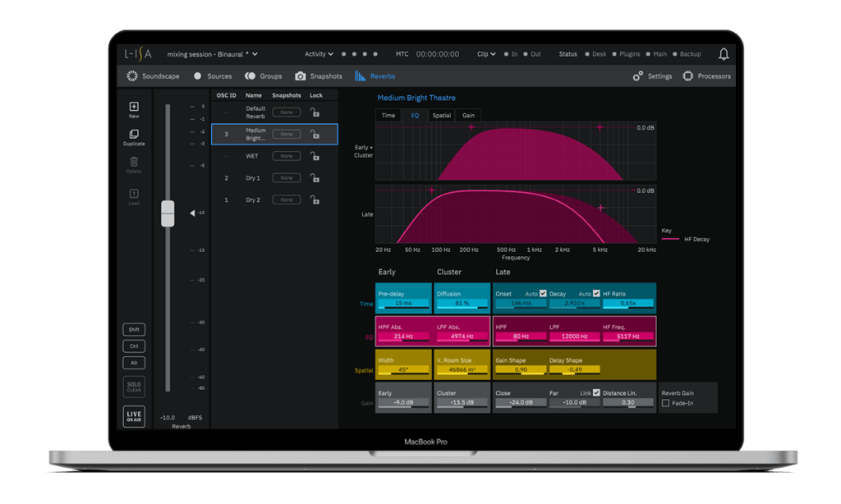Screen dimensions: 841x504
Task: Toggle lock for Dry 1
Action: pos(315,178)
